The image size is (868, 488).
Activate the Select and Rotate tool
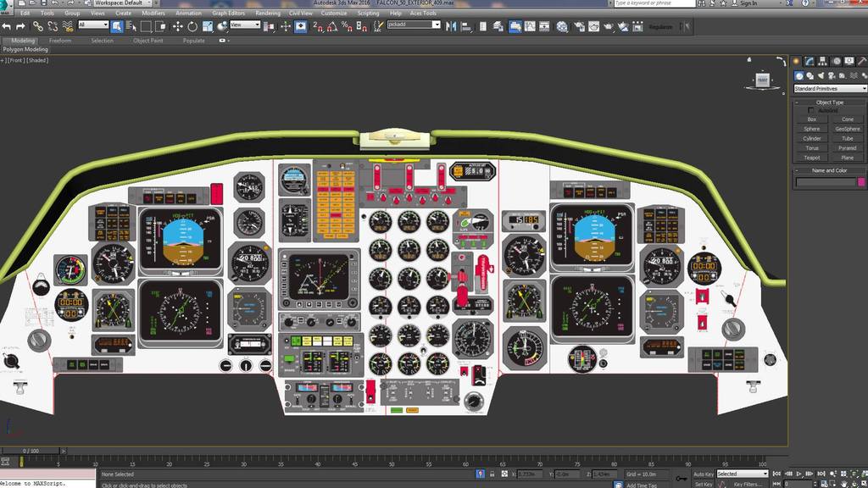tap(192, 26)
